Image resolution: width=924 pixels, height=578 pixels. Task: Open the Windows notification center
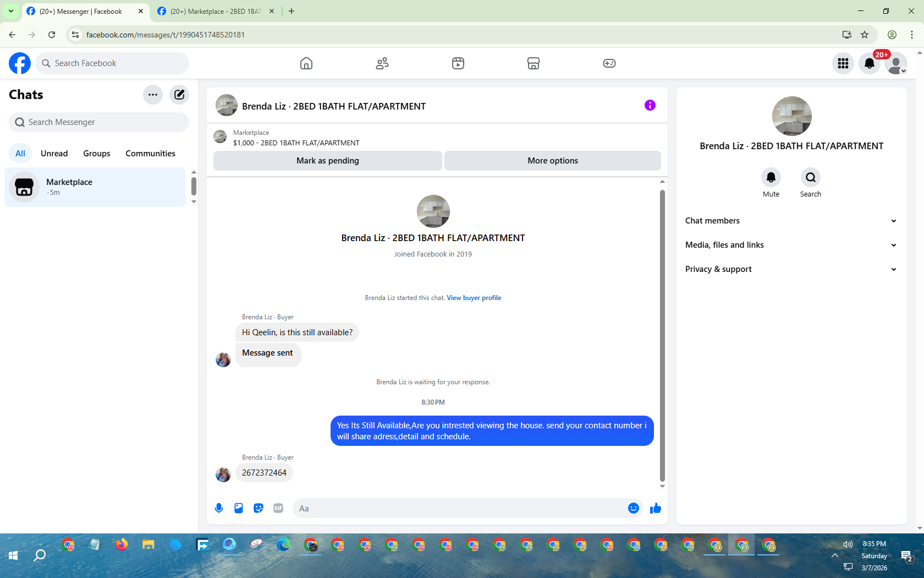point(906,557)
